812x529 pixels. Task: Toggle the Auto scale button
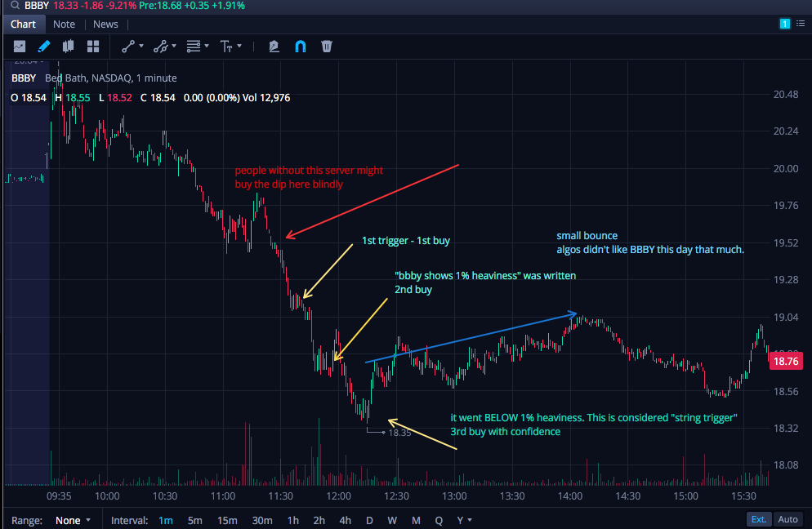coord(787,519)
